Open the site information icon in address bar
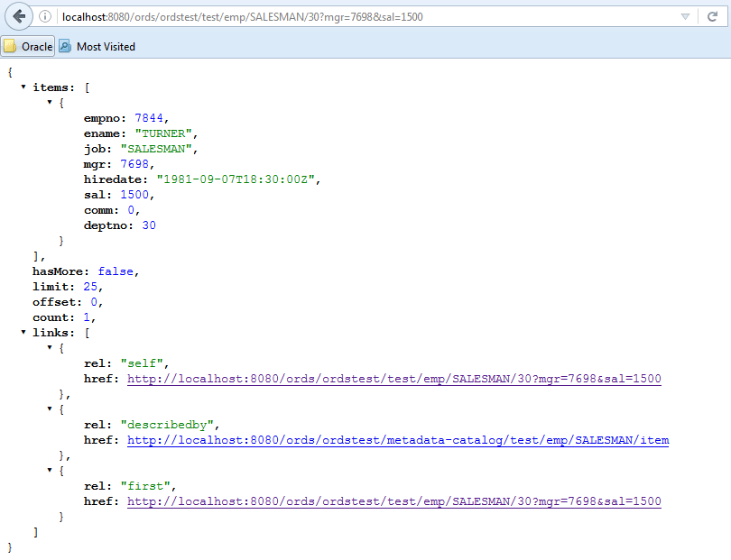 pyautogui.click(x=45, y=17)
